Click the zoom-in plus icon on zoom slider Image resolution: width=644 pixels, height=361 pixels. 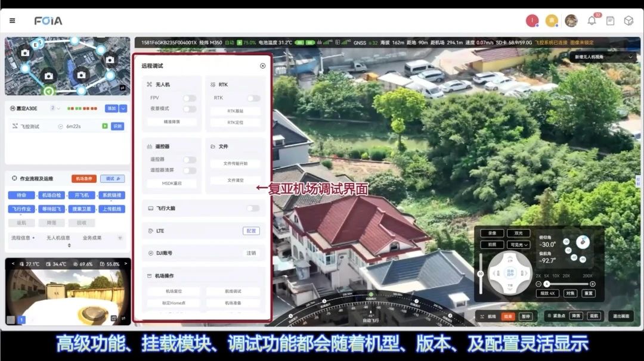tap(593, 284)
